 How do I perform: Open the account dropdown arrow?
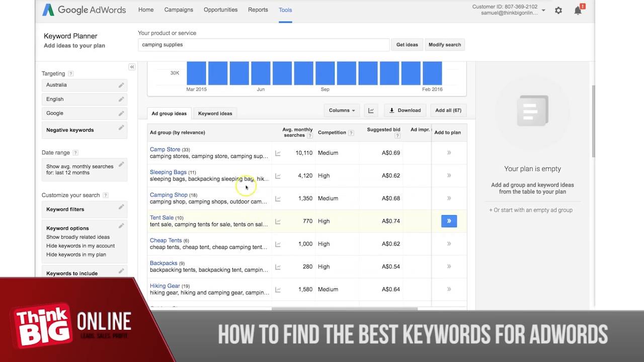543,11
